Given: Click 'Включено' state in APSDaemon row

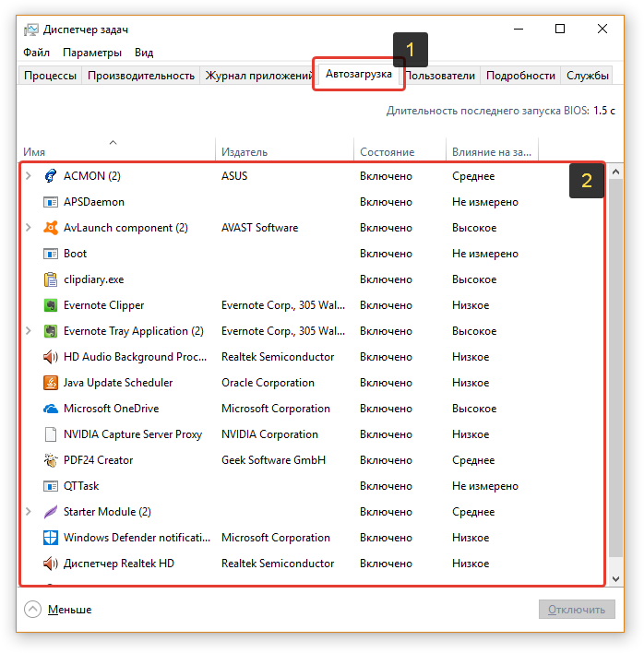Looking at the screenshot, I should coord(386,202).
